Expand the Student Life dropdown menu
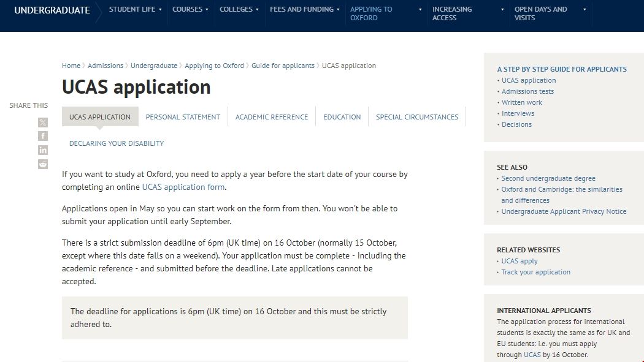The height and width of the screenshot is (362, 644). 135,10
